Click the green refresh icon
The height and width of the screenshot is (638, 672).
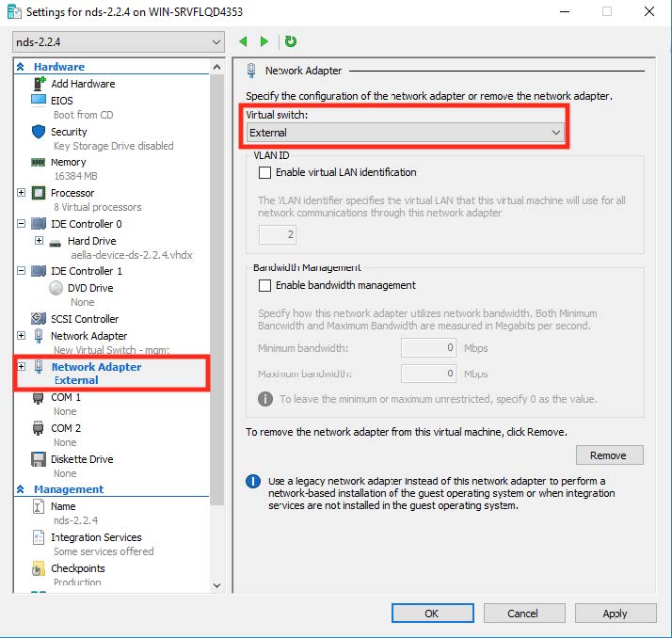[291, 41]
